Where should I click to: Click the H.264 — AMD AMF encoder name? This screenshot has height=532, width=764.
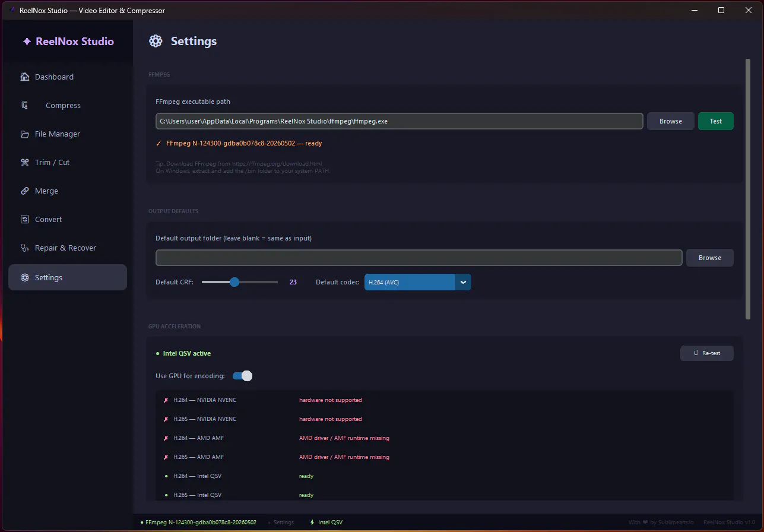point(198,438)
